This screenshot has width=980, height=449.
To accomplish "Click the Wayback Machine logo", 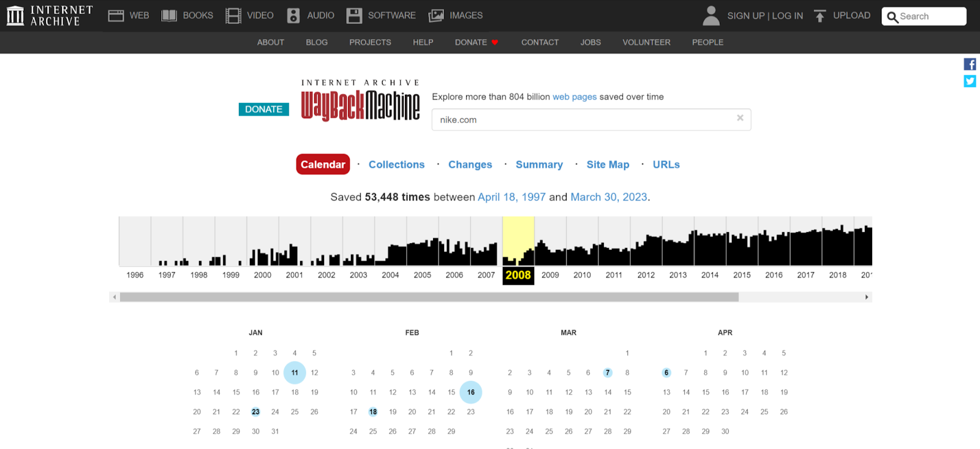I will [360, 100].
